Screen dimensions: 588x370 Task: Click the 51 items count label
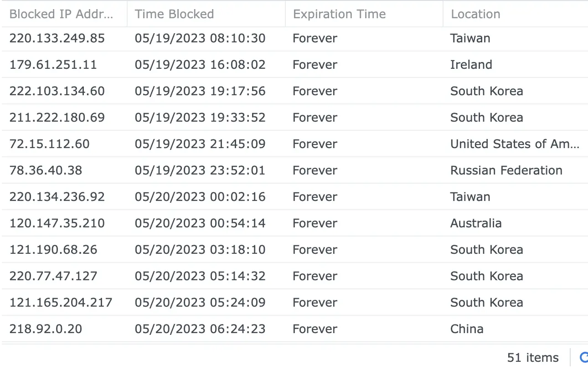coord(532,358)
